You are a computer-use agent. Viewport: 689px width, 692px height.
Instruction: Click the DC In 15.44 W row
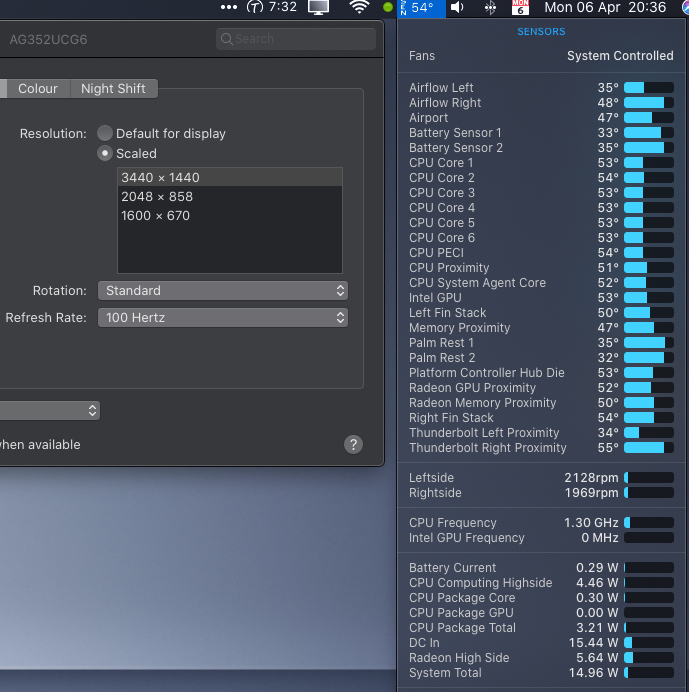(x=541, y=643)
